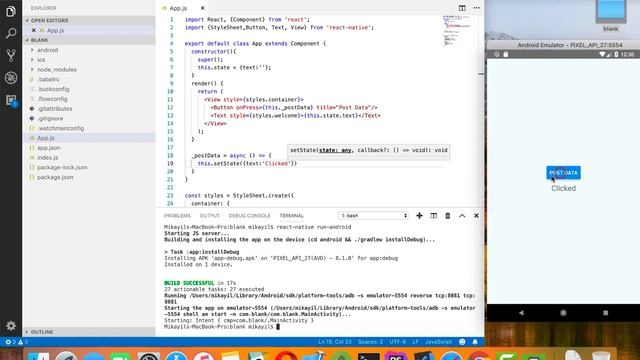This screenshot has width=640, height=360.
Task: Open the Explorer view in activity bar
Action: pyautogui.click(x=11, y=11)
